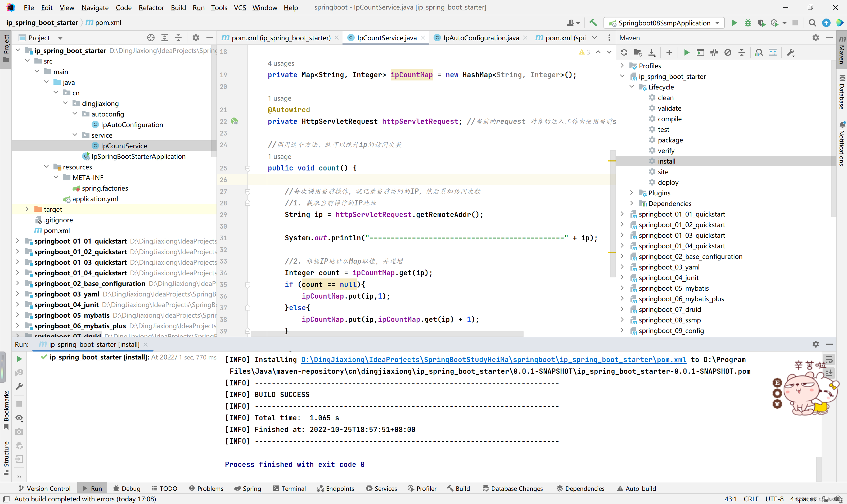847x504 pixels.
Task: Open Notifications side tool window
Action: (x=841, y=144)
